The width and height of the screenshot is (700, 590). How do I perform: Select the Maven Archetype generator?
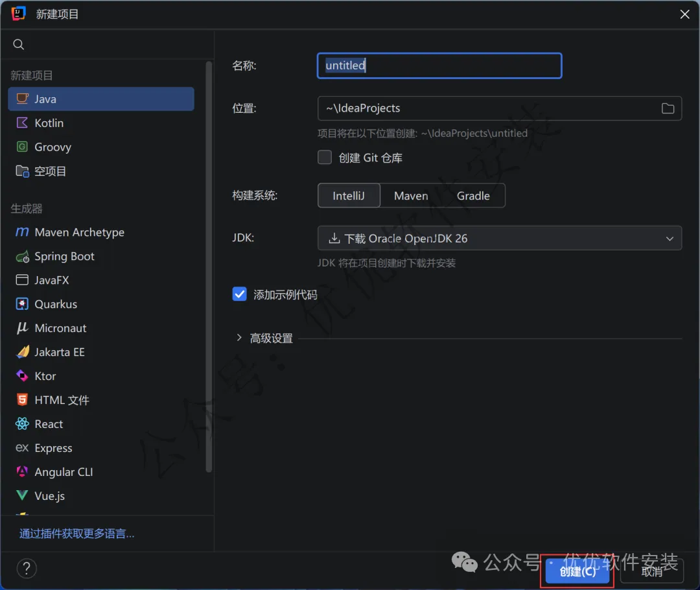pyautogui.click(x=101, y=232)
